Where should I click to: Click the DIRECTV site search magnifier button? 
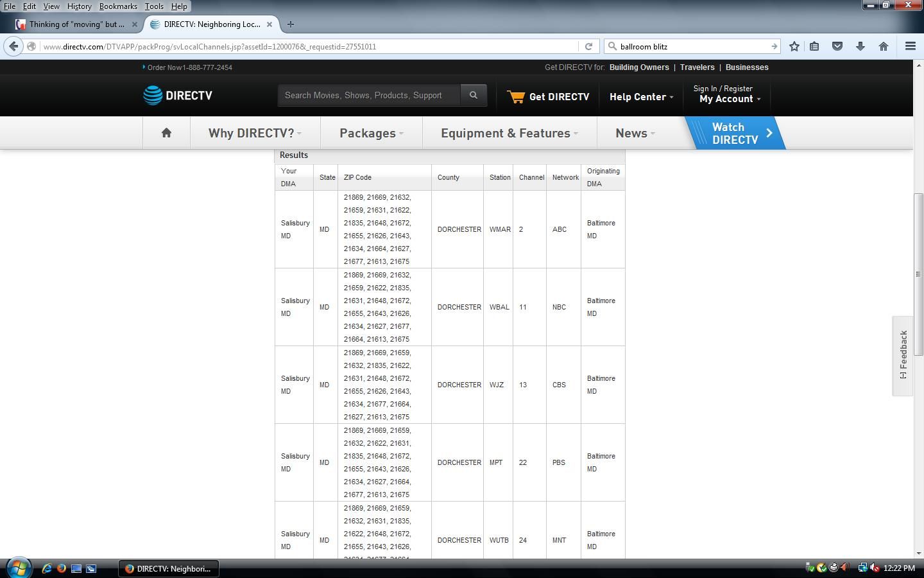pyautogui.click(x=474, y=95)
